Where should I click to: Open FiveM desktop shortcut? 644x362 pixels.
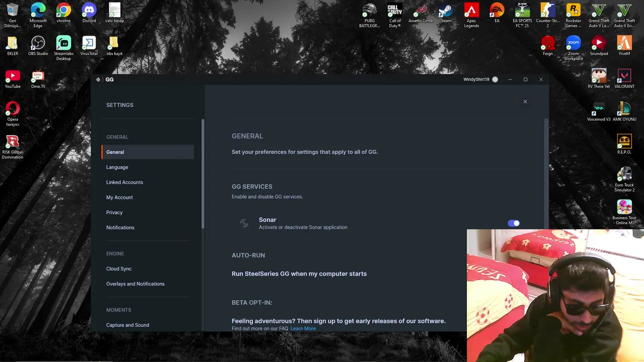(x=624, y=46)
